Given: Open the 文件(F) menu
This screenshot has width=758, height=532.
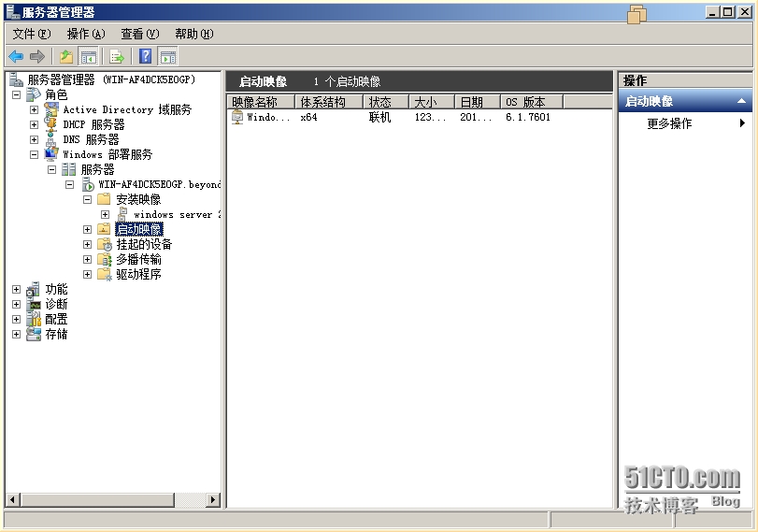Looking at the screenshot, I should pyautogui.click(x=32, y=34).
